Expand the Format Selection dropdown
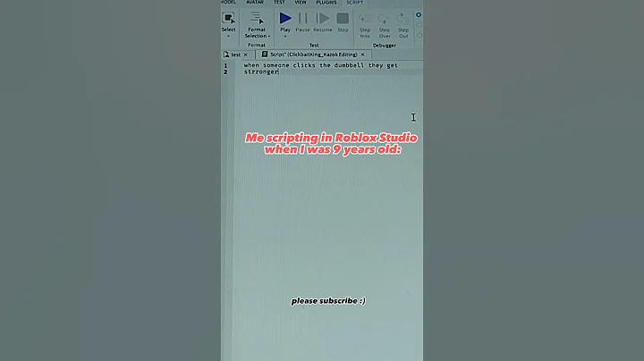The image size is (644, 361). pos(269,36)
